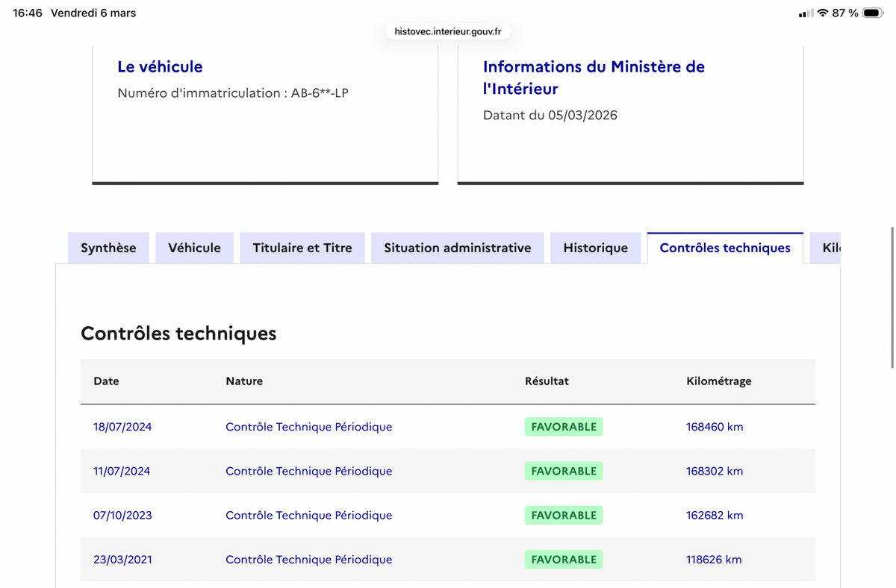Click the Contrôles techniques section heading
896x588 pixels.
click(178, 333)
